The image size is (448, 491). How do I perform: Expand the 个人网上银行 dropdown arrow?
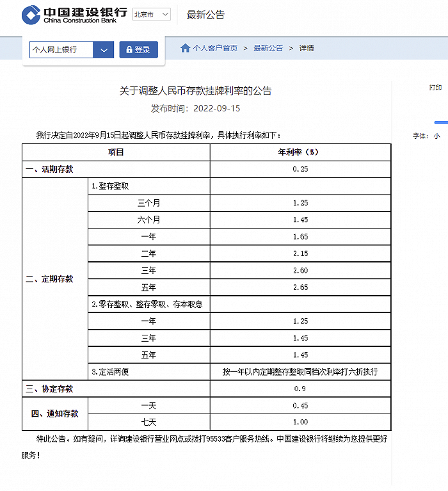click(104, 49)
